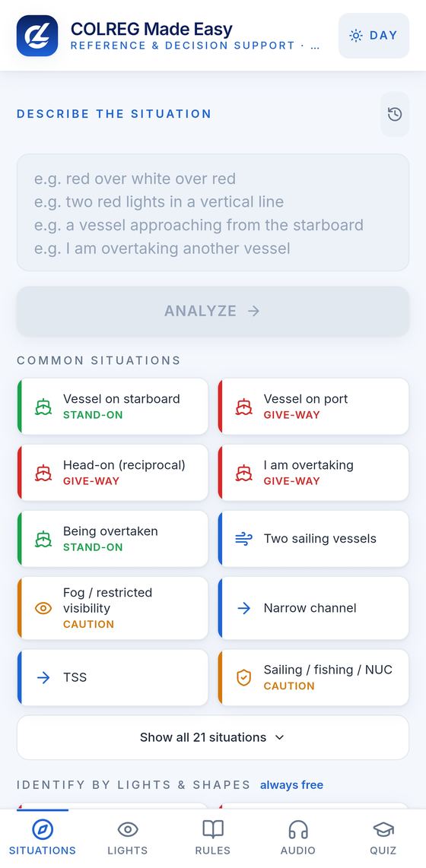Switch to the Lights tab

coord(128,838)
